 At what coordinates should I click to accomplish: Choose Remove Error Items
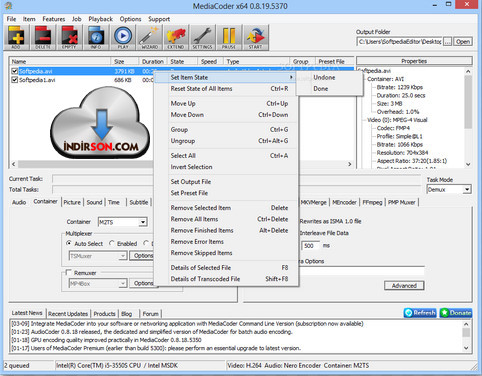(x=227, y=242)
